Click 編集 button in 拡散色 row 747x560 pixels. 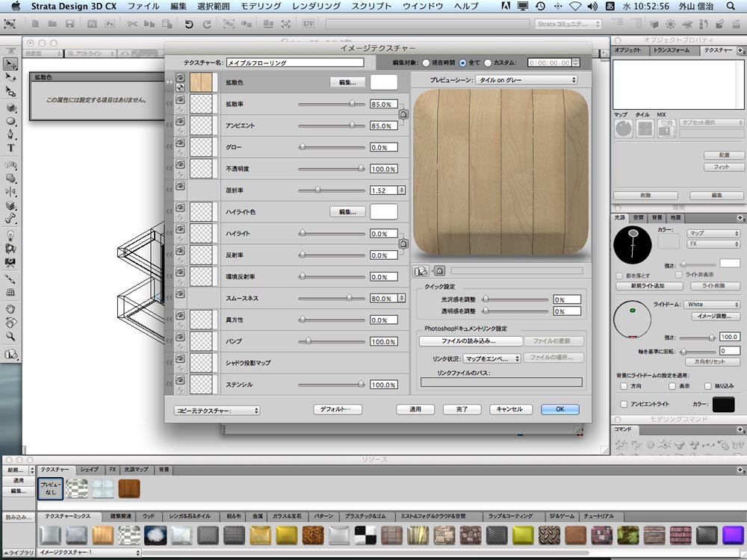pyautogui.click(x=348, y=82)
